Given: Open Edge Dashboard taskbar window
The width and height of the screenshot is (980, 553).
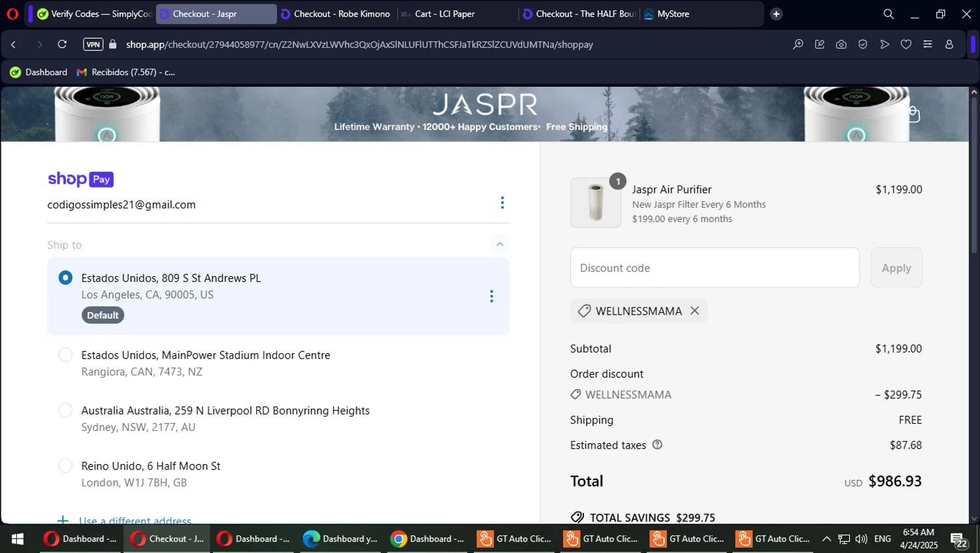Looking at the screenshot, I should [x=340, y=539].
